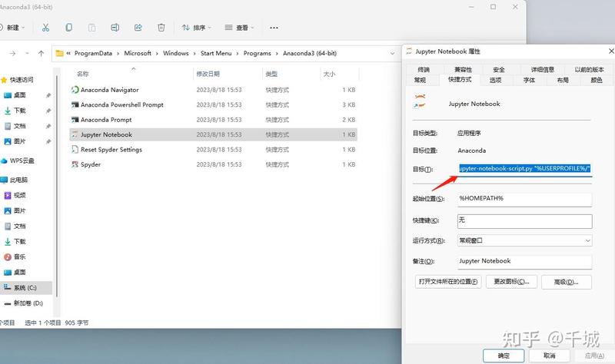Viewport: 615px width, 364px height.
Task: Switch to the 兼容性 tab
Action: (463, 69)
